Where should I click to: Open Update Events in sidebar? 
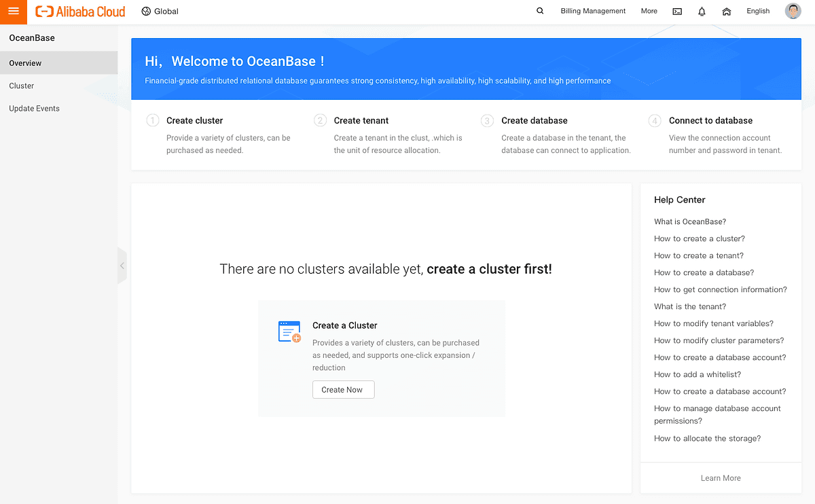pyautogui.click(x=58, y=108)
